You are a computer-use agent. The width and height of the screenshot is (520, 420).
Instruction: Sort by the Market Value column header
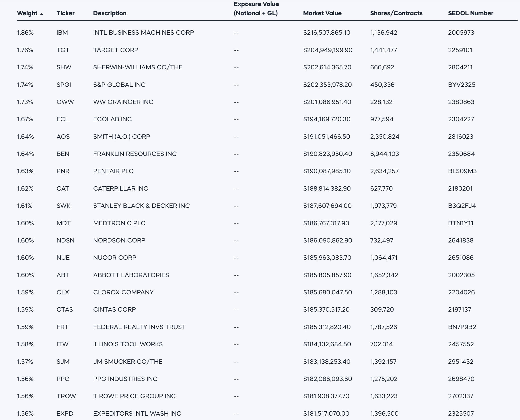[322, 13]
